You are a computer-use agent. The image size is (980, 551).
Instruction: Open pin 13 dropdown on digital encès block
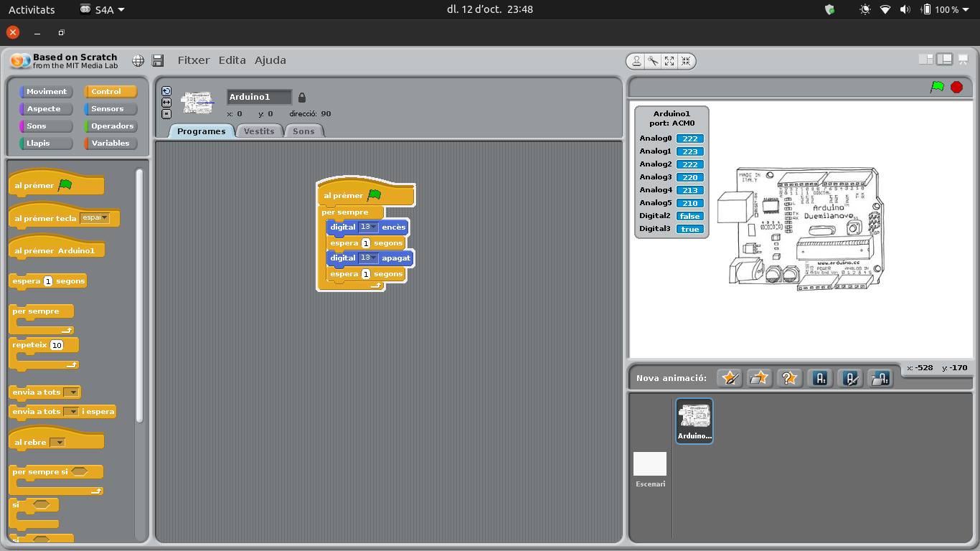pyautogui.click(x=368, y=227)
